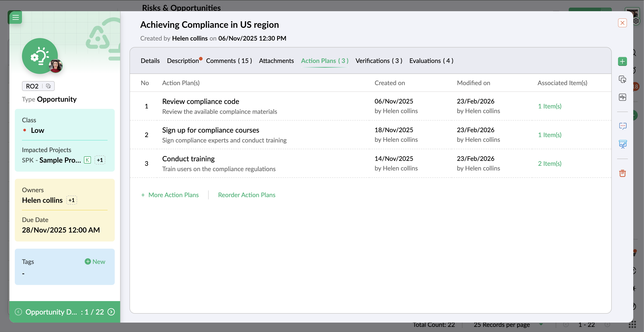Click the copy icon below green plus
Viewport: 644px width, 332px height.
click(x=622, y=80)
